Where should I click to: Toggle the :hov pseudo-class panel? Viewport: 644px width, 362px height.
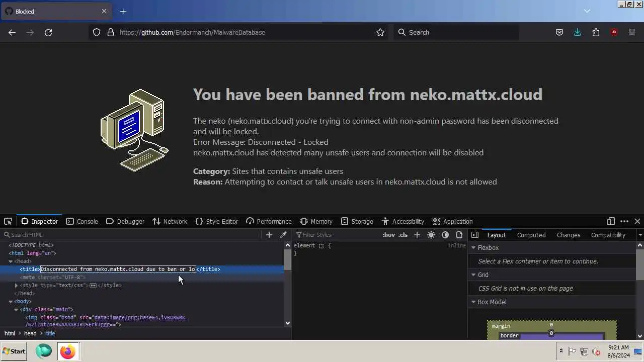tap(389, 235)
